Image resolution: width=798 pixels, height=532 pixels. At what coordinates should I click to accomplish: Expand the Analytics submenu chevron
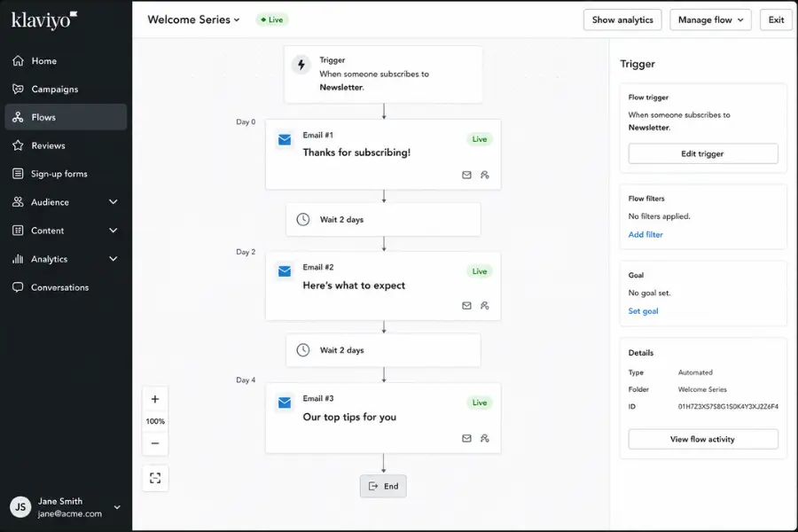[x=113, y=259]
